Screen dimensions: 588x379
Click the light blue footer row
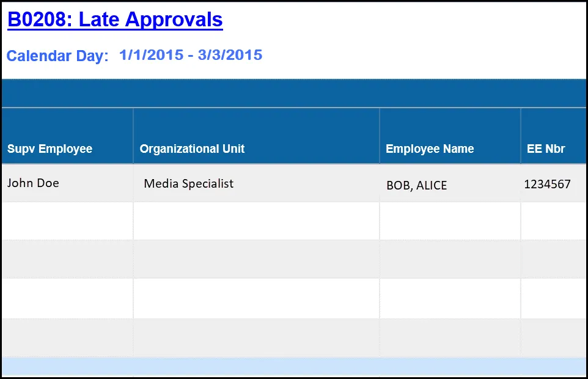click(x=293, y=366)
